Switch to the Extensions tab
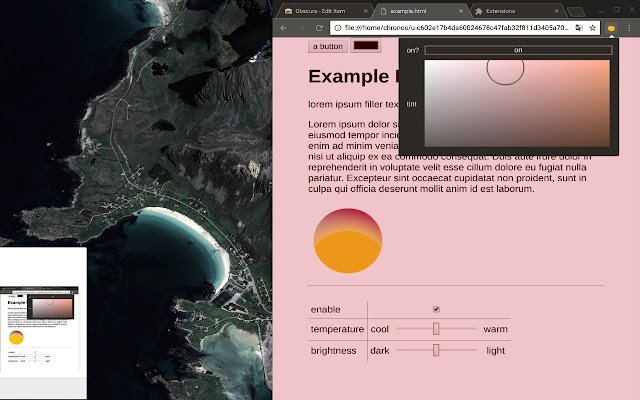Viewport: 640px width, 400px height. (x=517, y=11)
